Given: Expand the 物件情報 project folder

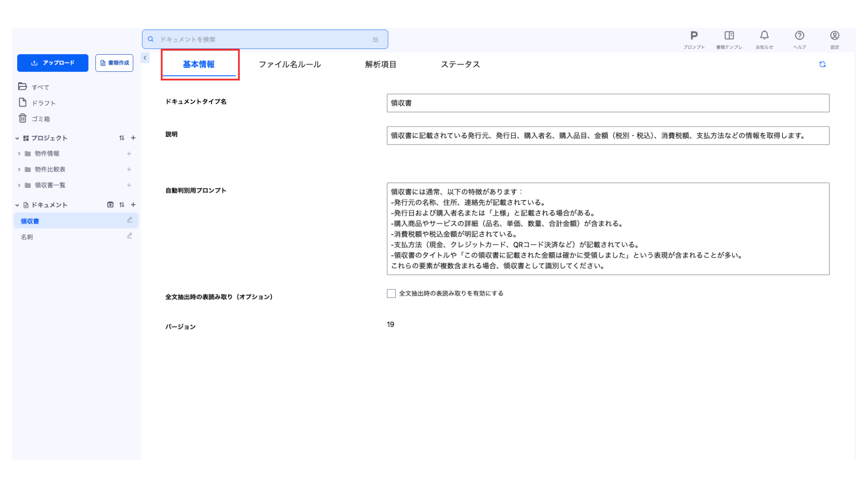Looking at the screenshot, I should coord(19,154).
